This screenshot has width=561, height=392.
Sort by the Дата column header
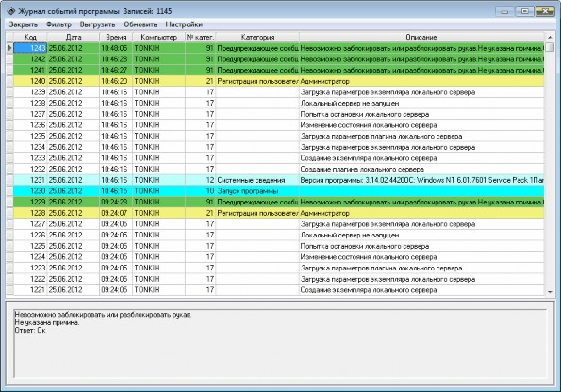[74, 37]
